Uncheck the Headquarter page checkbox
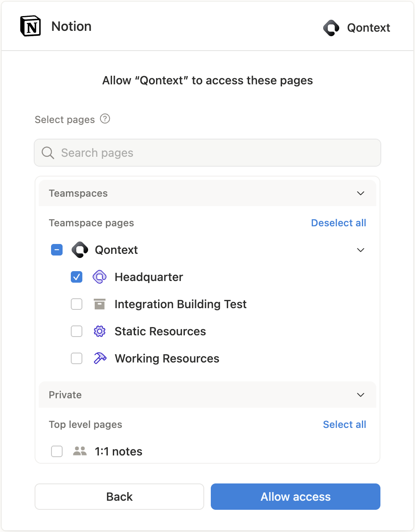This screenshot has width=415, height=532. [x=76, y=277]
